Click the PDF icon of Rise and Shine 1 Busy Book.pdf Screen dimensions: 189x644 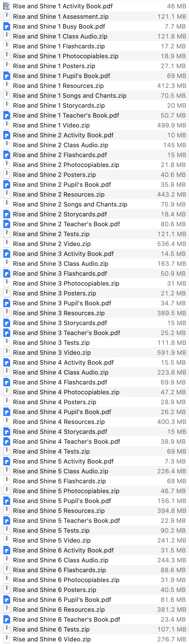(x=7, y=27)
